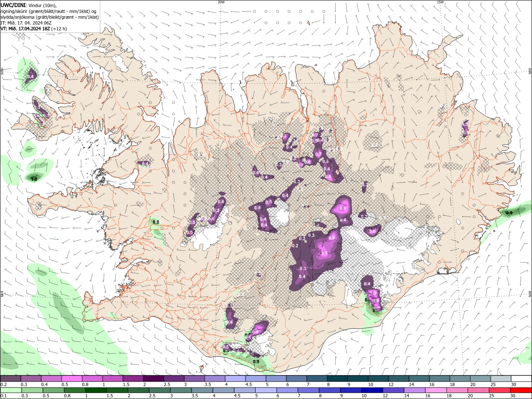
Task: Click the 4.5 label in the rain legend row
Action: point(237,396)
